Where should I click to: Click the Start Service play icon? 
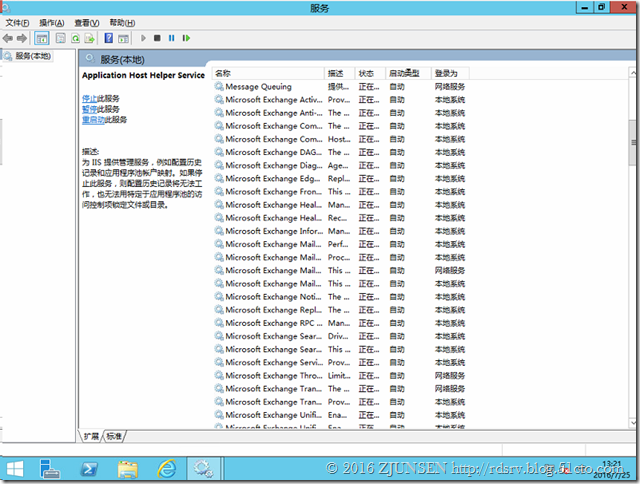pos(143,38)
